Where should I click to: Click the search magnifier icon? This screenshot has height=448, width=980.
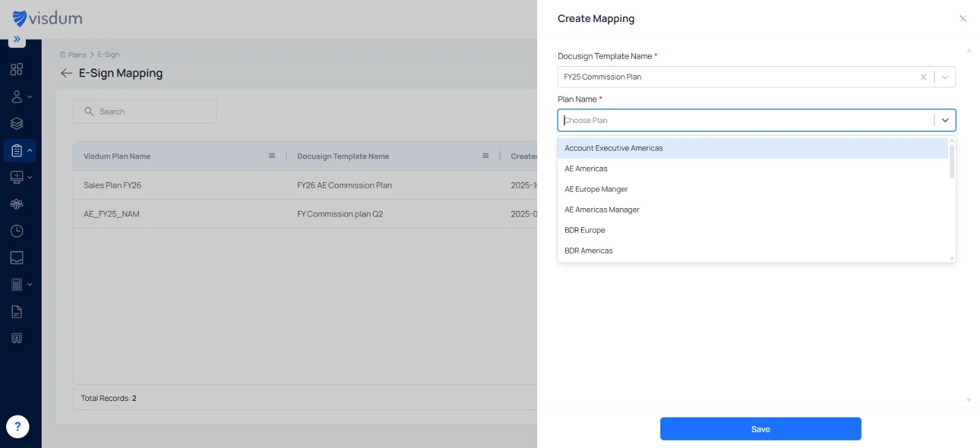coord(89,111)
